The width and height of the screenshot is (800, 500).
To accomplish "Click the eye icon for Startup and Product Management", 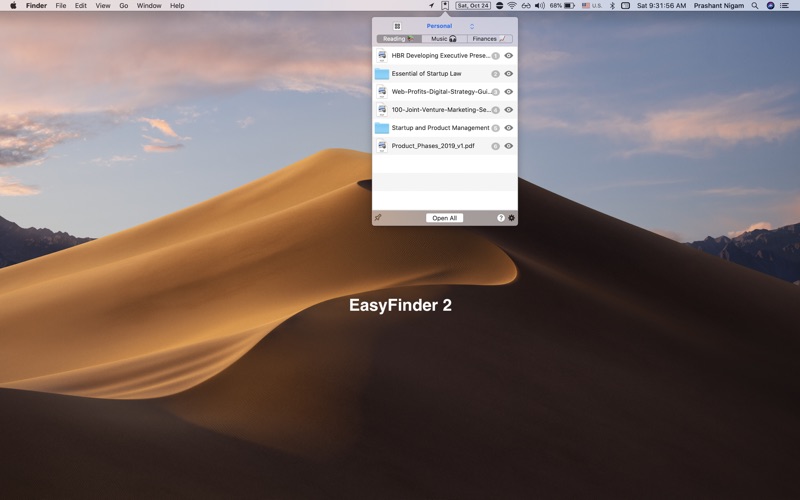I will point(509,128).
